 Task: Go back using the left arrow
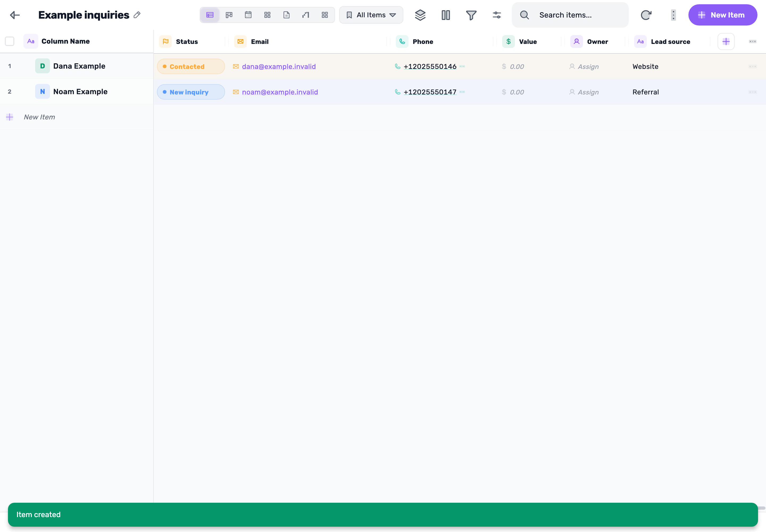[x=15, y=15]
